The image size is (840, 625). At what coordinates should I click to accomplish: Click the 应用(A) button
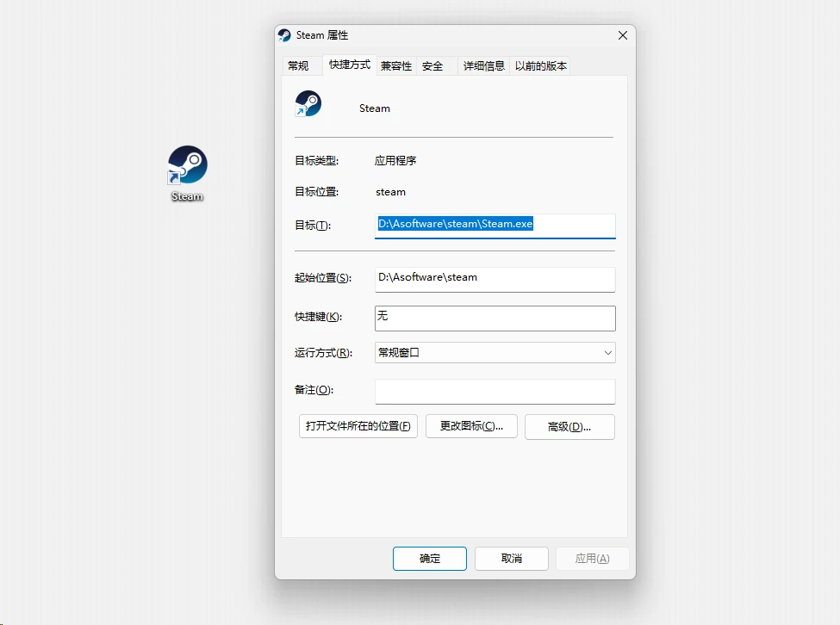pos(593,559)
